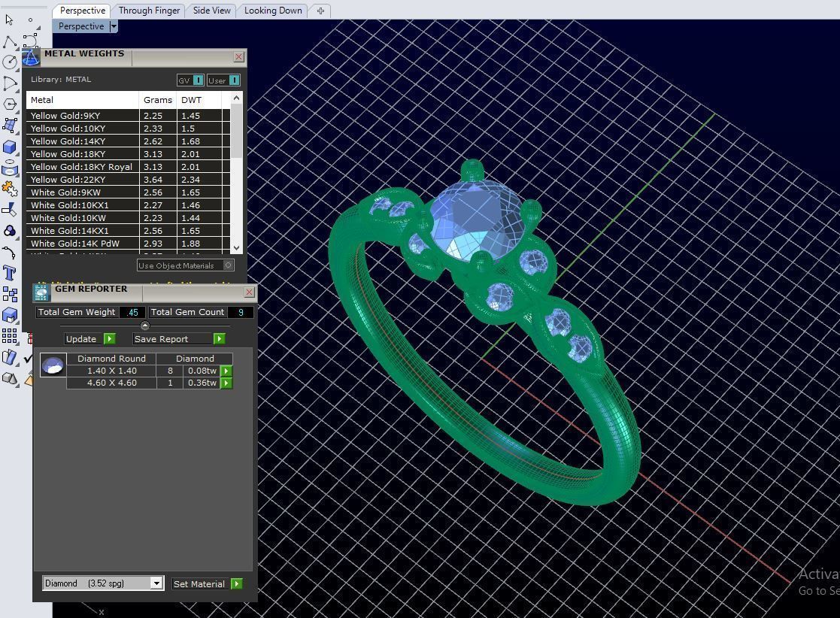Select the solid Box tool
This screenshot has width=840, height=618.
pyautogui.click(x=10, y=147)
